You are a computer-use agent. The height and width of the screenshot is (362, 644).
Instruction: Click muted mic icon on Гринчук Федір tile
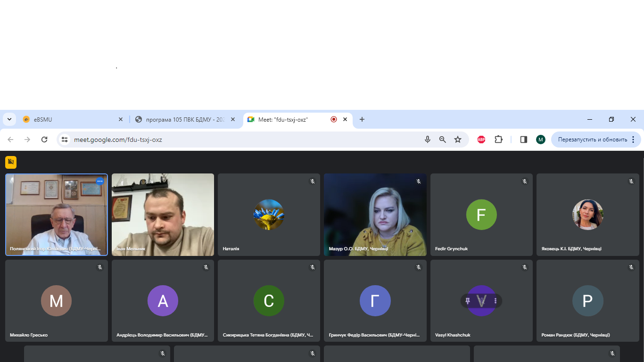click(419, 267)
